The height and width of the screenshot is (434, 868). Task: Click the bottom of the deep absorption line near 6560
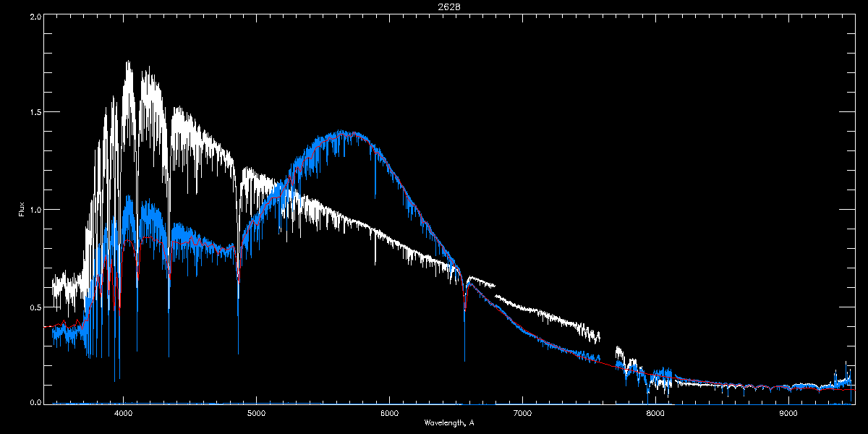464,359
